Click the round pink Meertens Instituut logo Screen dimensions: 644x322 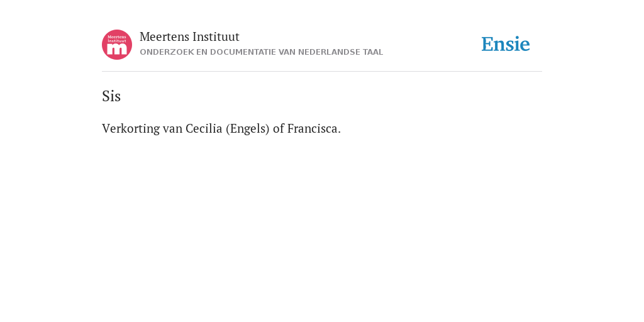click(117, 45)
